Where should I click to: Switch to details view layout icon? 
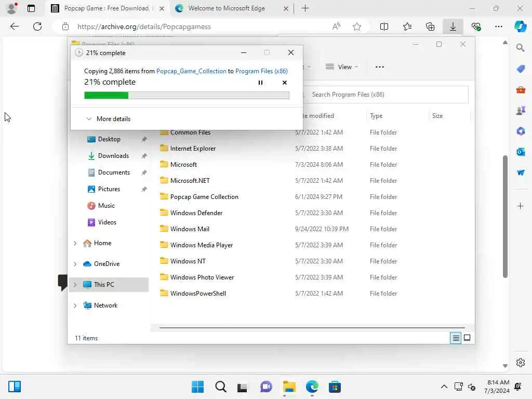[456, 338]
